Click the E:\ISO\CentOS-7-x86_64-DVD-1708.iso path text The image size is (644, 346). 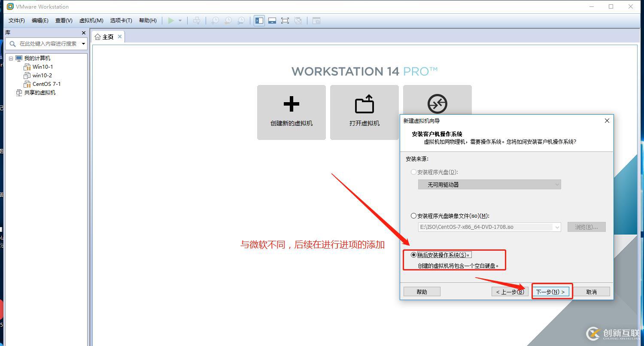(467, 227)
